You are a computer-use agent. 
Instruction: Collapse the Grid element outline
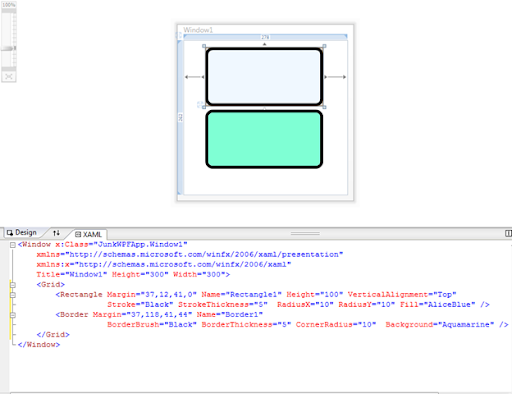13,285
